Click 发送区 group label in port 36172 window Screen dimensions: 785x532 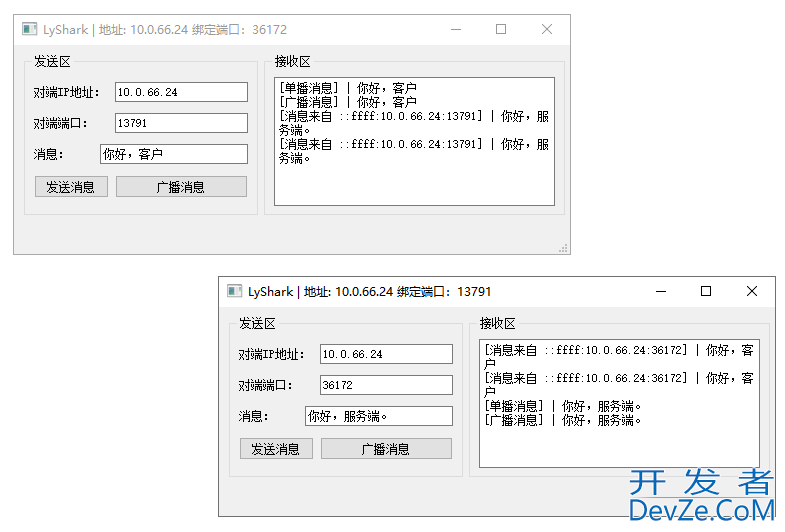pyautogui.click(x=53, y=62)
